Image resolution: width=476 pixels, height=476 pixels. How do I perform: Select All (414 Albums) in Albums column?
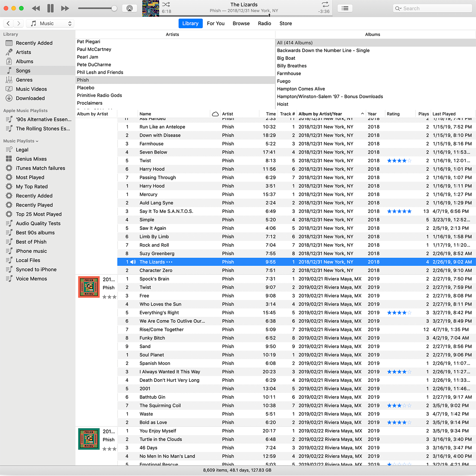tap(376, 43)
